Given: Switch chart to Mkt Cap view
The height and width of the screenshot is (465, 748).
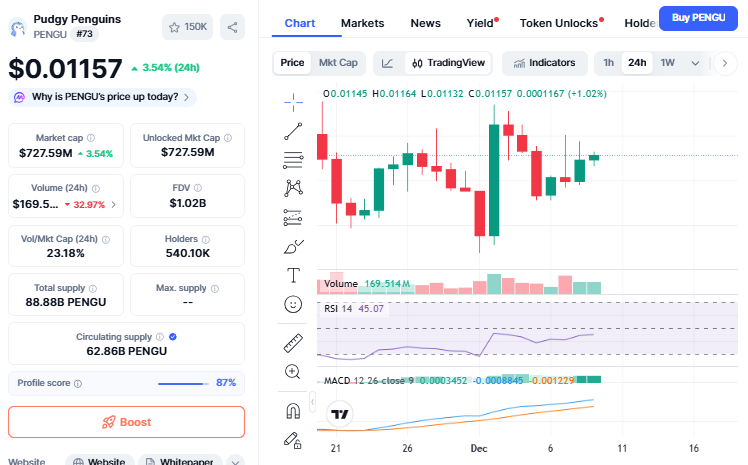Looking at the screenshot, I should (338, 63).
